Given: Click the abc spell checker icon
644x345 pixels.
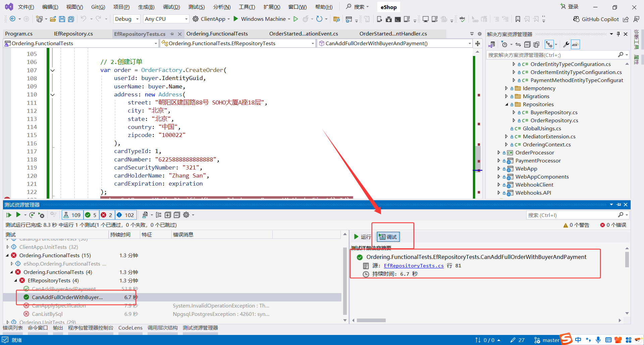Looking at the screenshot, I should (462, 19).
